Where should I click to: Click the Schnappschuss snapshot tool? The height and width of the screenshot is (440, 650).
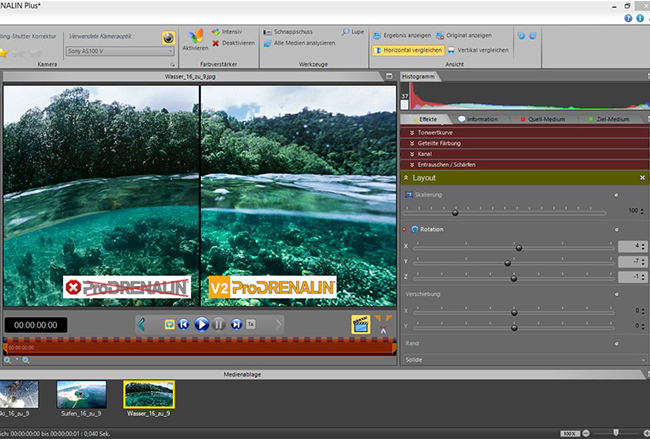294,32
